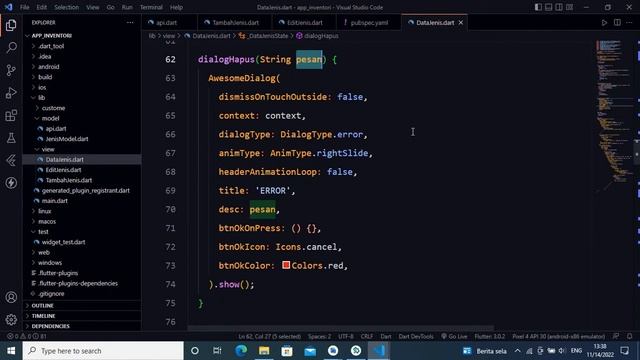This screenshot has width=640, height=360.
Task: Switch to EditJenis.dart tab
Action: click(x=304, y=23)
